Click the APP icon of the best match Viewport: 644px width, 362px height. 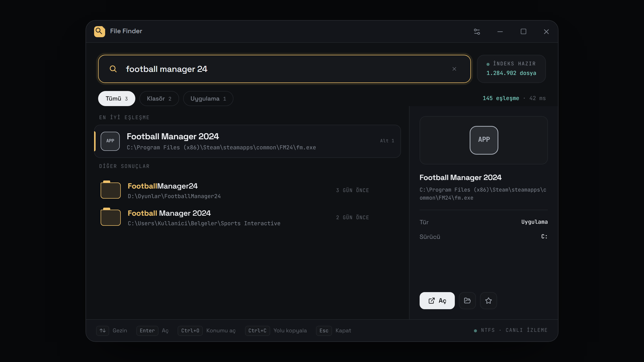point(110,141)
